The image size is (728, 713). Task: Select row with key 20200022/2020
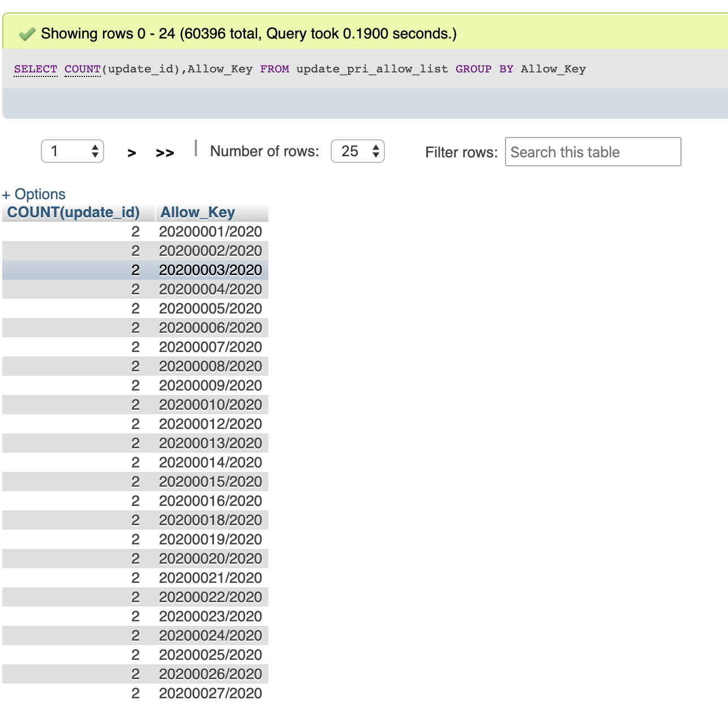click(135, 597)
